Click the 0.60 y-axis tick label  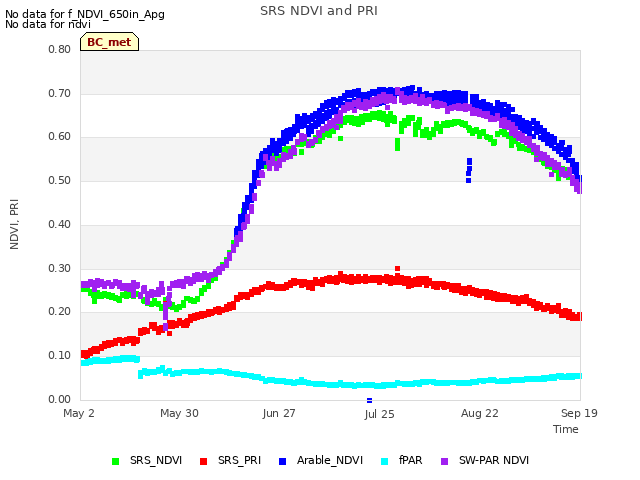click(x=60, y=137)
